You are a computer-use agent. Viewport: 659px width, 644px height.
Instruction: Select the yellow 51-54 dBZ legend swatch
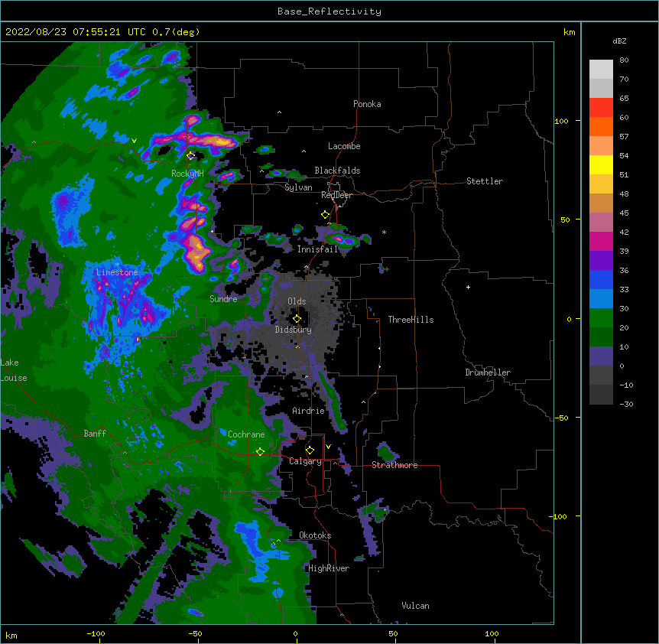601,165
